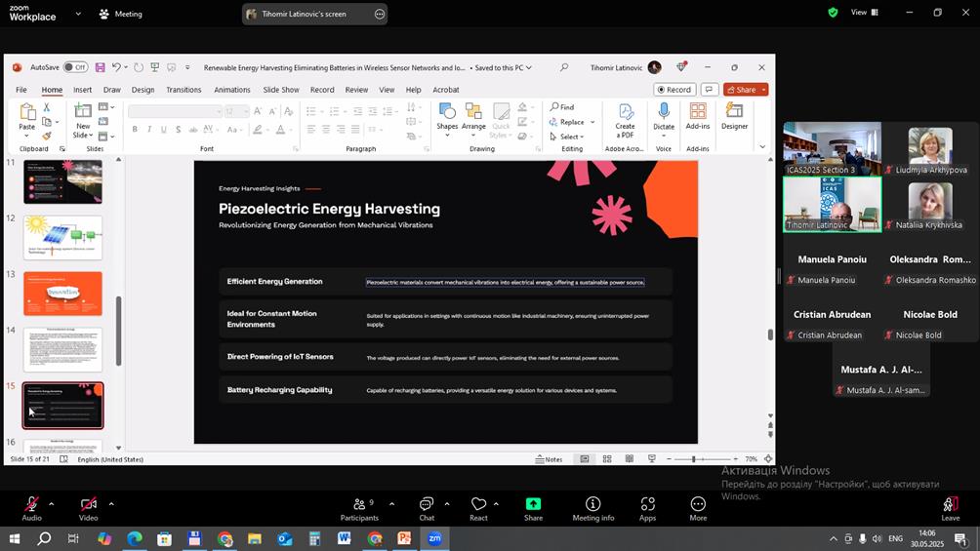
Task: Select slide 12 thumbnail
Action: tap(63, 237)
